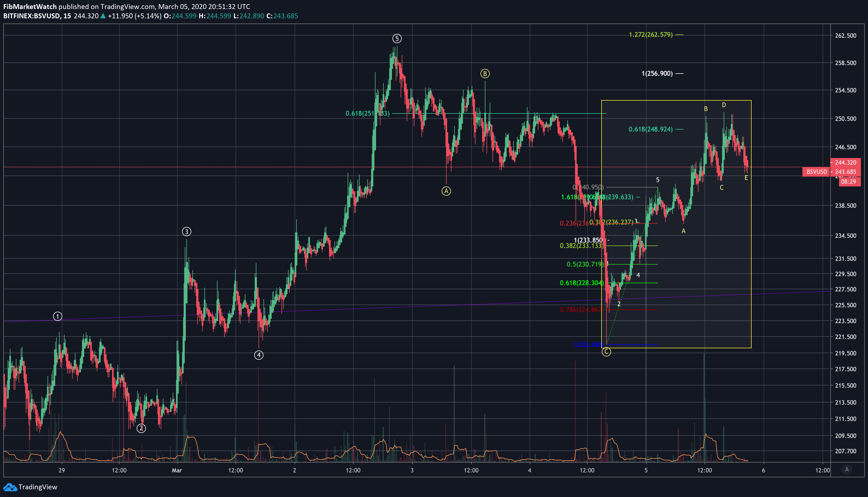Click the 08:29 countdown timer label
This screenshot has height=497, width=868.
click(849, 182)
